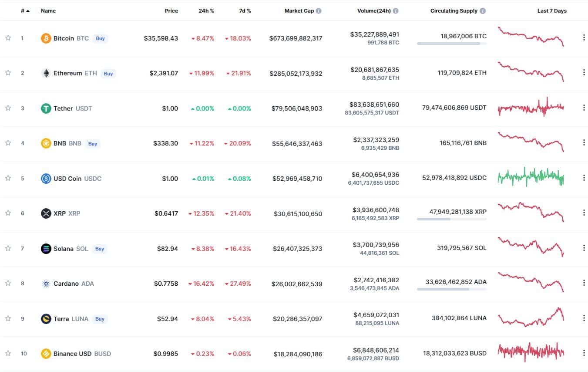Open more options for Bitcoin row
Viewport: 588px width, 372px height.
[x=584, y=37]
